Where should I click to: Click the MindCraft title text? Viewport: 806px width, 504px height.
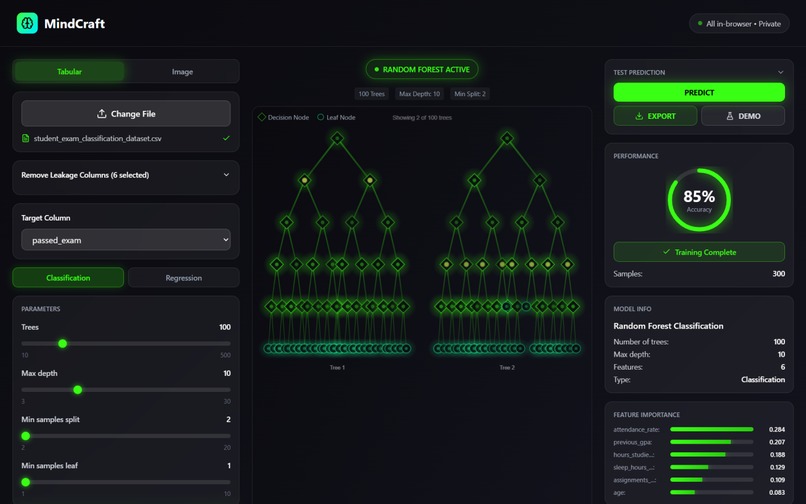point(75,24)
